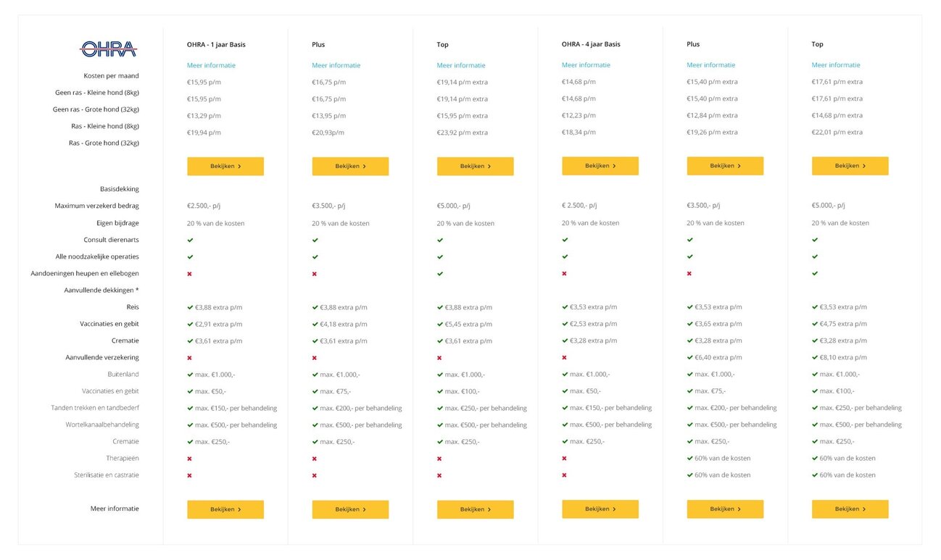Click Crematie €3,61 checkmark in 1 jaar Basis column
Image resolution: width=941 pixels, height=560 pixels.
tap(190, 340)
